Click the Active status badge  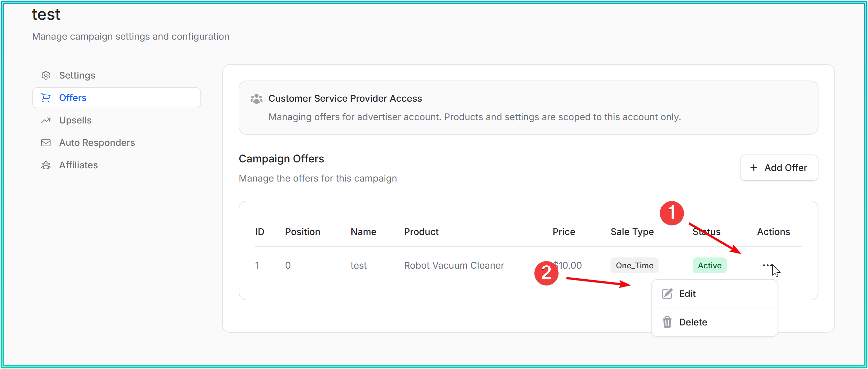coord(709,266)
